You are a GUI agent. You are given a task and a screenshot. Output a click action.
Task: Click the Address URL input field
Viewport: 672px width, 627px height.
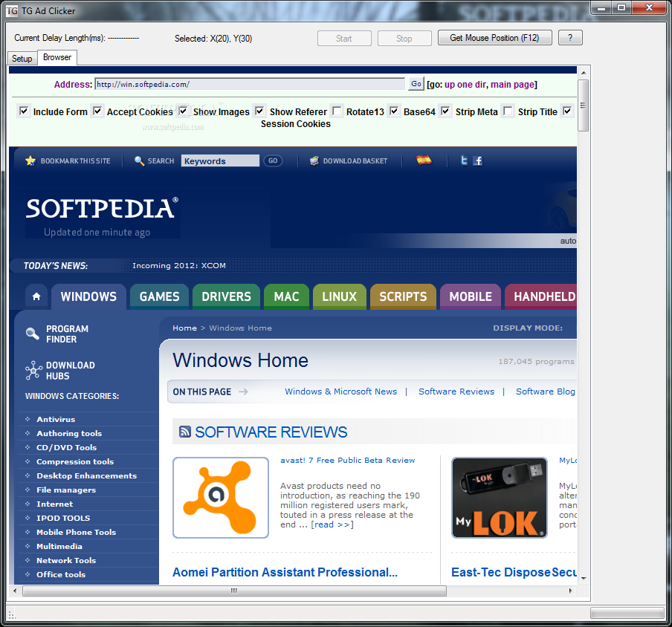250,84
